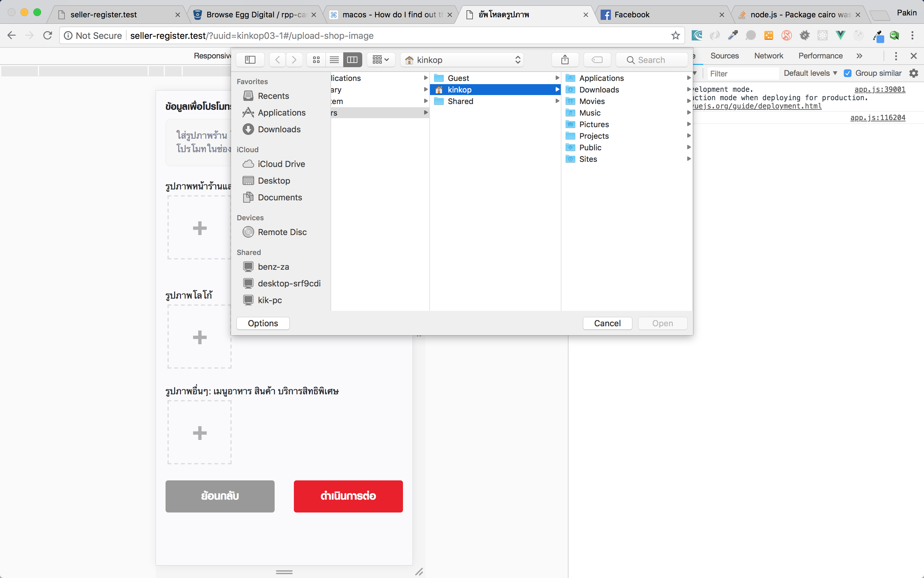Close the Facebook tab
The image size is (924, 578).
722,14
